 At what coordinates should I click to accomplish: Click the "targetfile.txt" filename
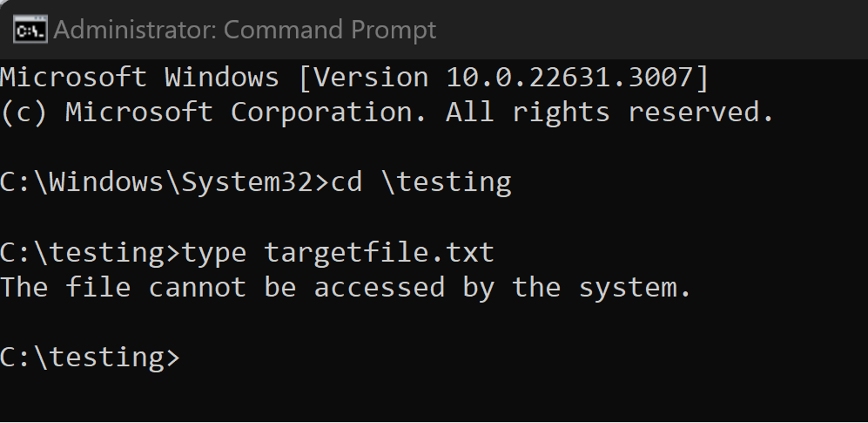379,252
